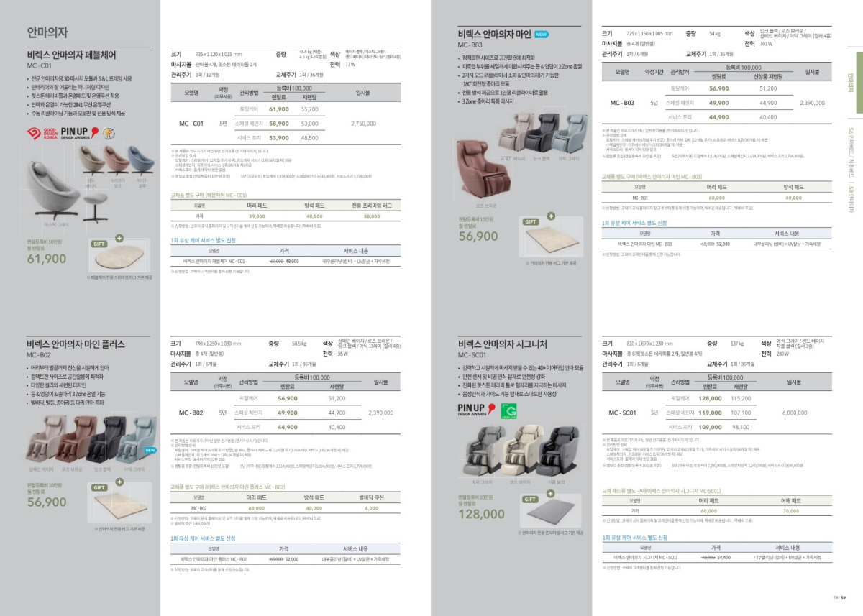Click the GIFT badge in MC-B03 마인 section

click(531, 222)
